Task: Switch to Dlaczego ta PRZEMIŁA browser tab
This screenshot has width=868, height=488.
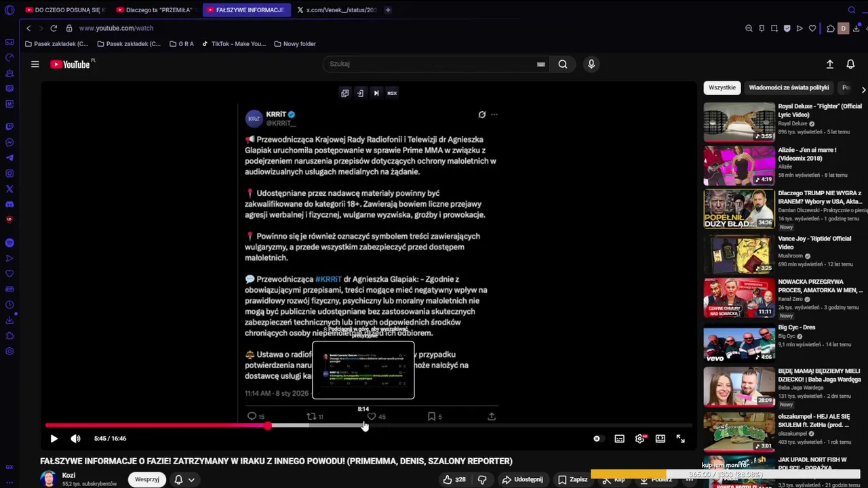Action: click(x=156, y=10)
